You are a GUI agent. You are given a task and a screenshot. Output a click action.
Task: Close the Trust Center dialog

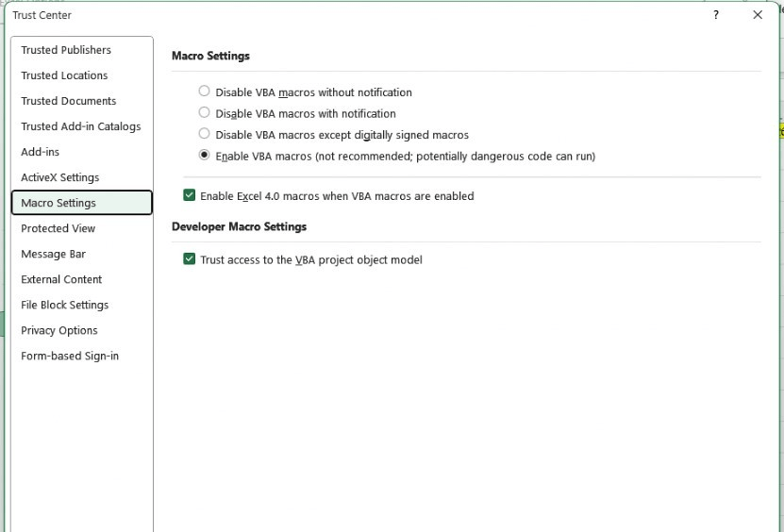pos(758,15)
